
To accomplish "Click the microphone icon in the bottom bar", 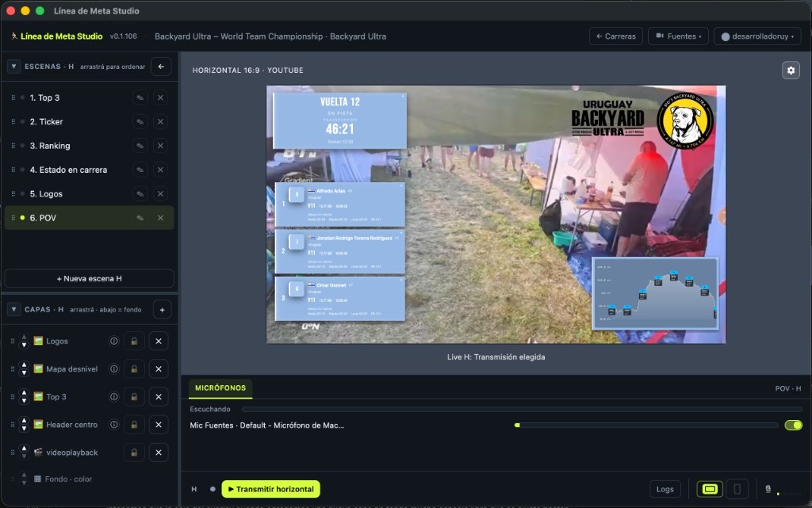I will [x=768, y=489].
